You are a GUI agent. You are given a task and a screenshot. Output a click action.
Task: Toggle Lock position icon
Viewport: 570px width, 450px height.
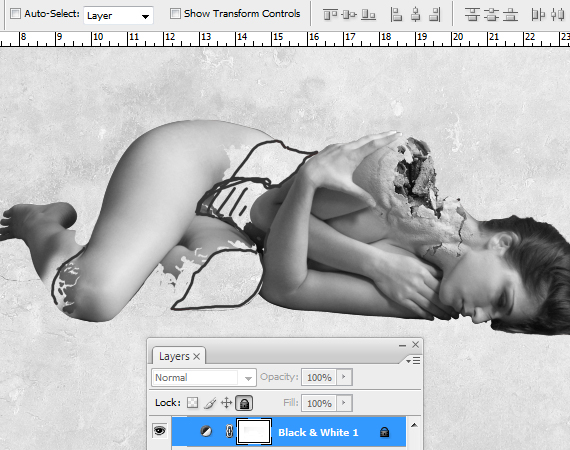[226, 403]
